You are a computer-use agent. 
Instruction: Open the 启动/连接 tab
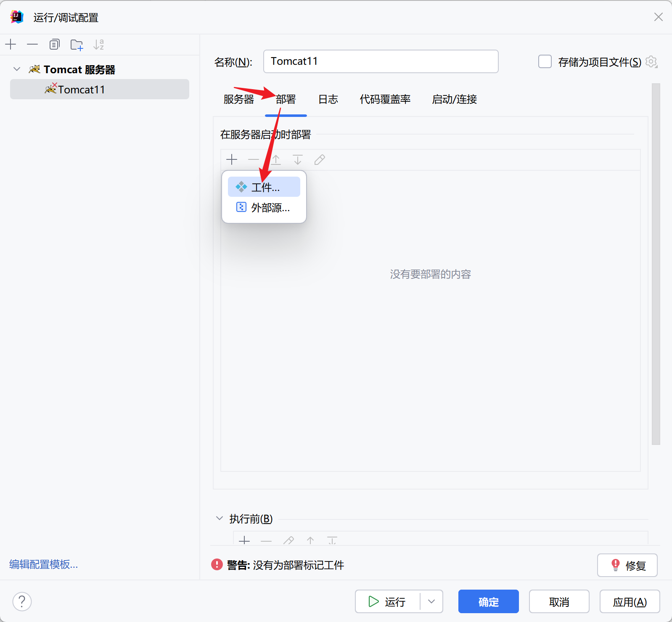455,99
